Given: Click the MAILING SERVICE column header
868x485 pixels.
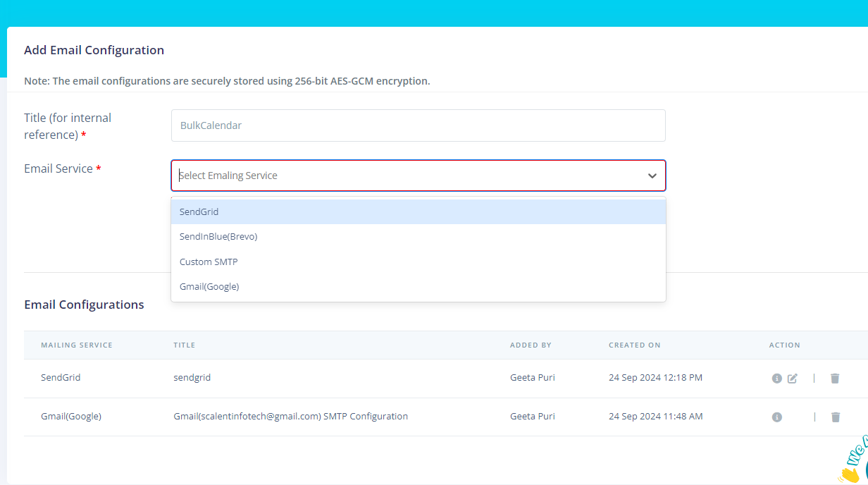Looking at the screenshot, I should coord(76,345).
